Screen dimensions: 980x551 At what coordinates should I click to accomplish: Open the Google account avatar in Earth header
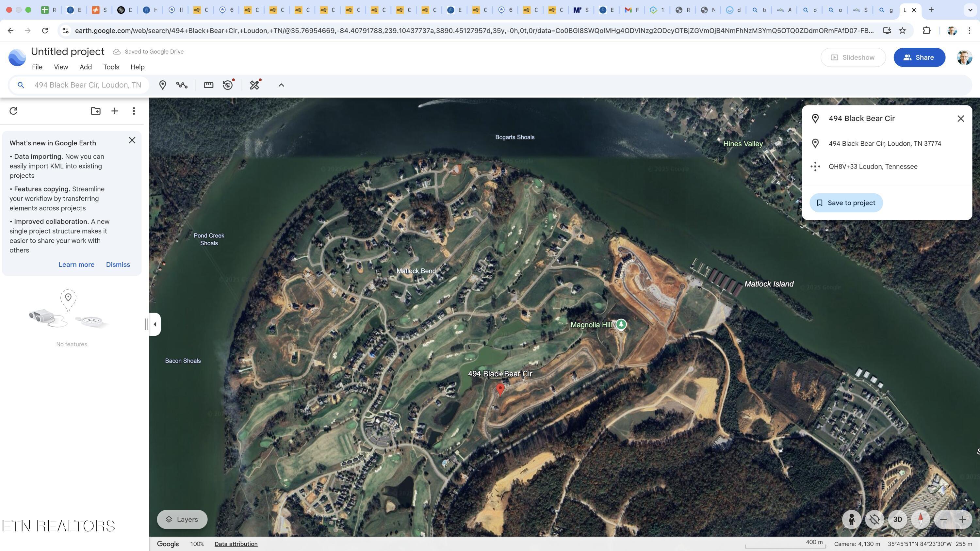pos(964,57)
